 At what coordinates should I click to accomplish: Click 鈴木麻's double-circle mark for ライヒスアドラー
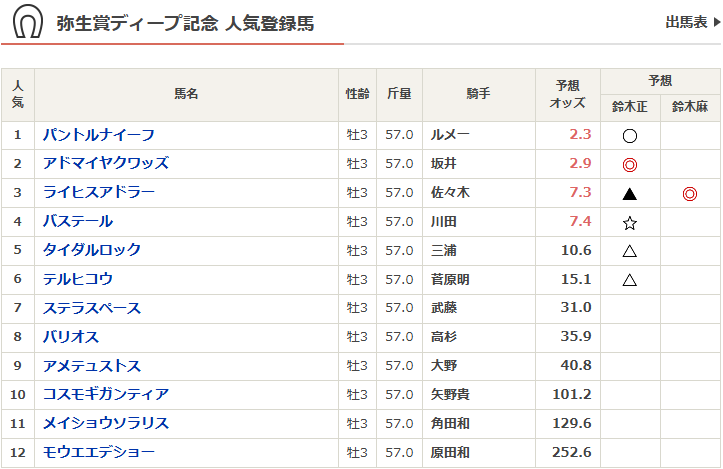(689, 193)
